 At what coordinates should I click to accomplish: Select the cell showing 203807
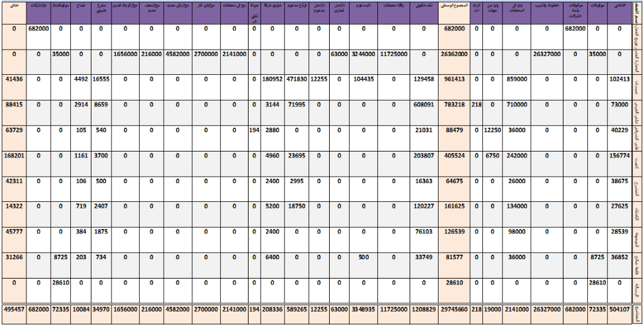click(x=422, y=163)
